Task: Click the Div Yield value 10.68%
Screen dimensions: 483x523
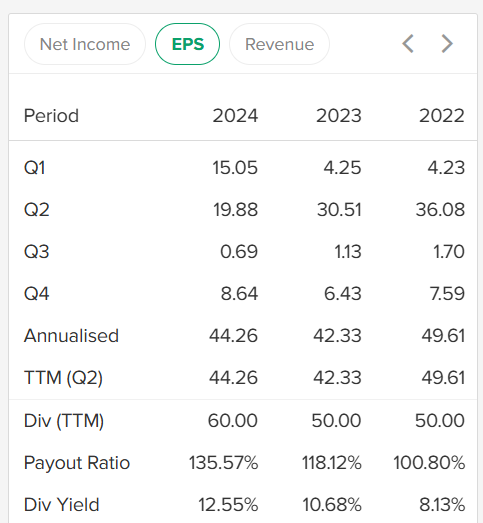Action: 332,505
